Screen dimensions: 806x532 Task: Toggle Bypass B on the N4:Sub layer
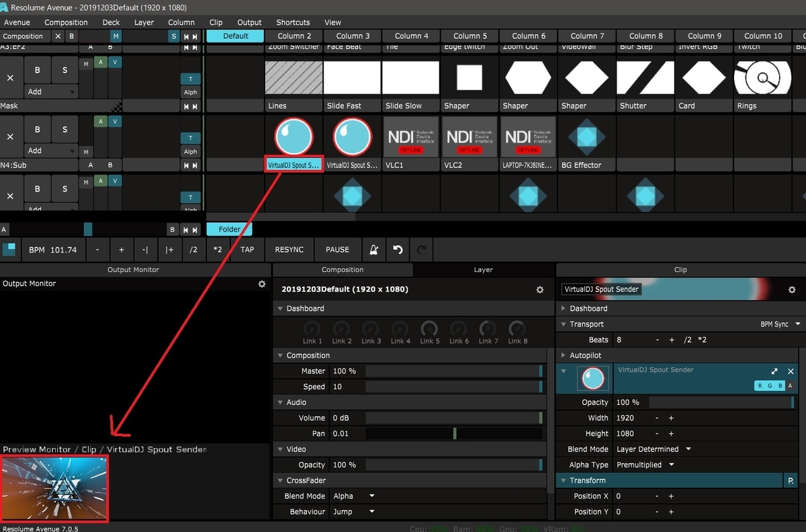pyautogui.click(x=38, y=130)
